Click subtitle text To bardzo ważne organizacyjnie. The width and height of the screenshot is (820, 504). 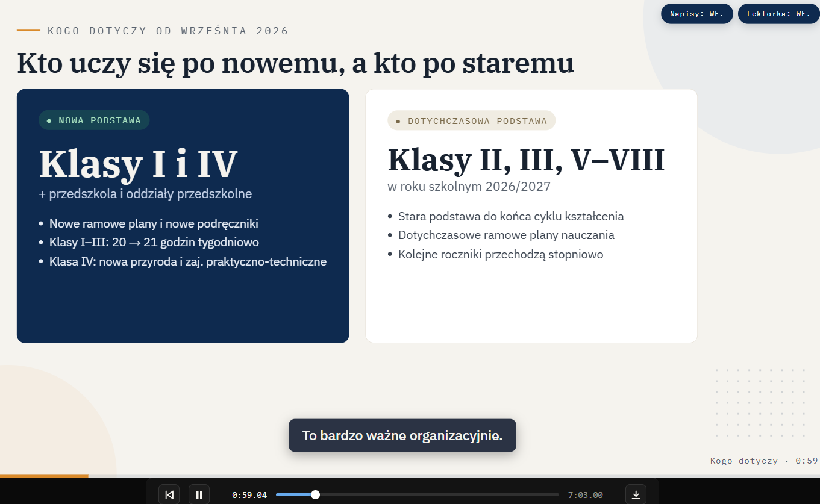point(402,435)
